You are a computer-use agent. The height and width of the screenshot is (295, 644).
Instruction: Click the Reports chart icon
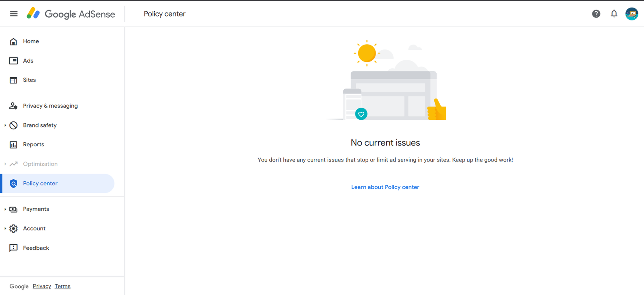pyautogui.click(x=13, y=145)
